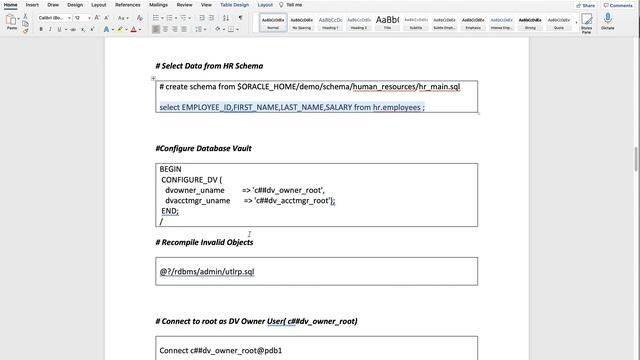Screen dimensions: 640x360
Task: Open the font size combo box
Action: pos(82,18)
